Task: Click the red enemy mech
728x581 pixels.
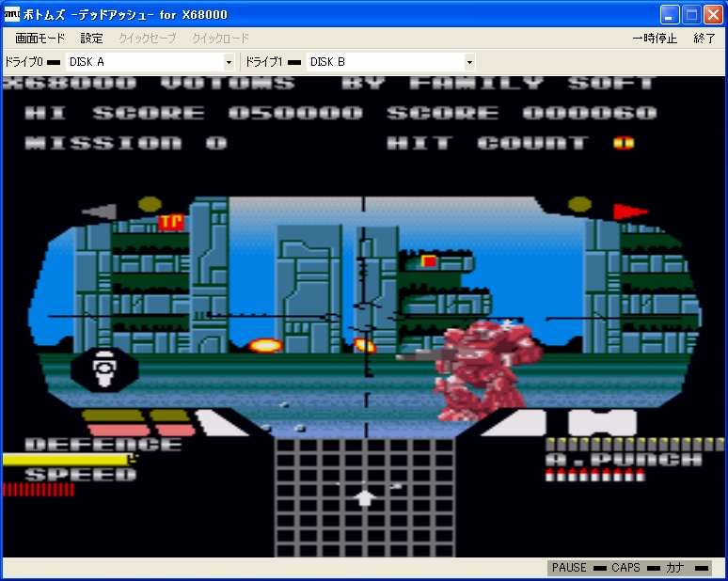Action: 481,369
